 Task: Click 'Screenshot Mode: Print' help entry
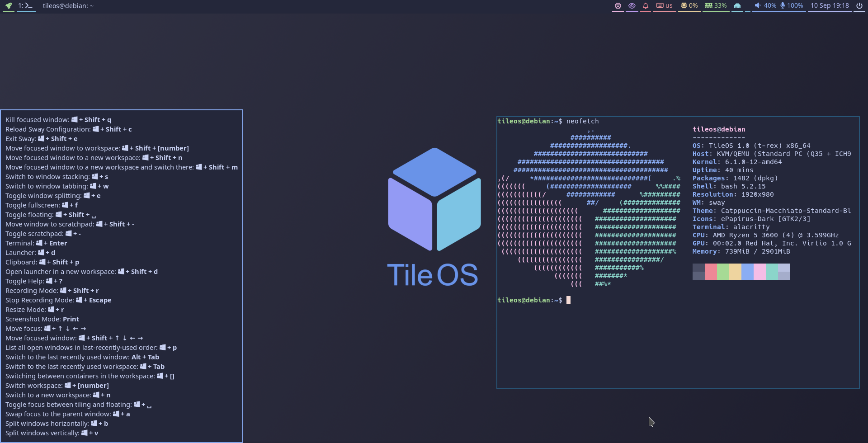pos(42,319)
